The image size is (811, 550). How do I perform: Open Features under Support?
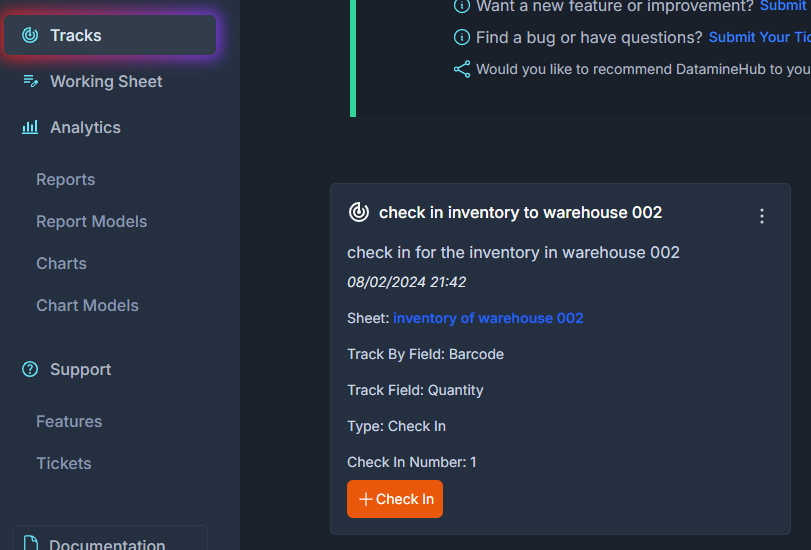[69, 421]
